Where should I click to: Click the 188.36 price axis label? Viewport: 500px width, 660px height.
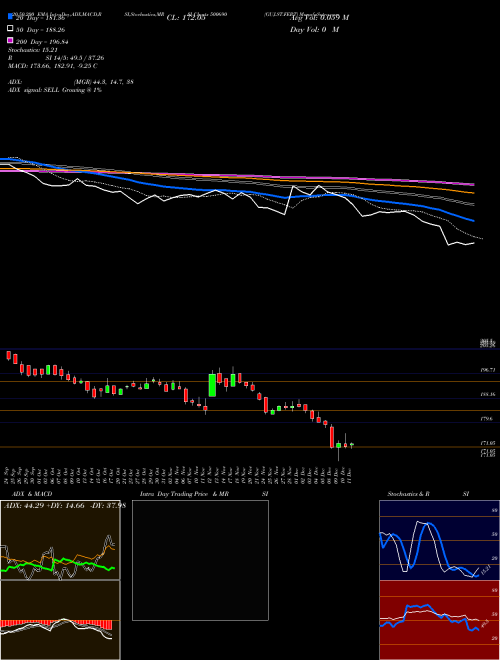pyautogui.click(x=488, y=395)
